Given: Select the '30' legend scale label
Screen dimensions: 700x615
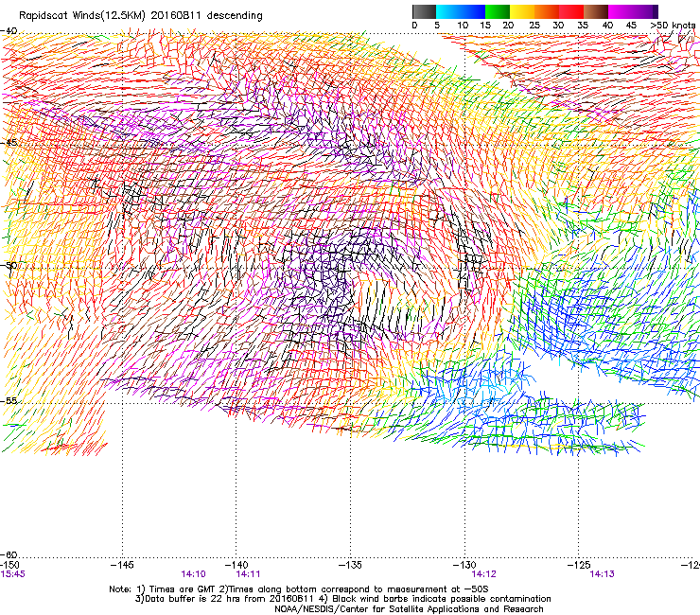Looking at the screenshot, I should click(x=558, y=26).
